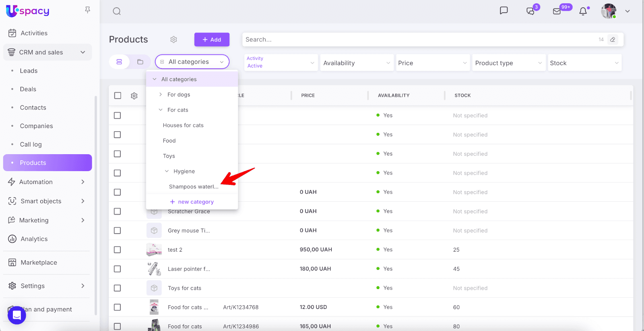Open the mail inbox icon with 99+ badge
This screenshot has width=644, height=331.
[x=557, y=11]
